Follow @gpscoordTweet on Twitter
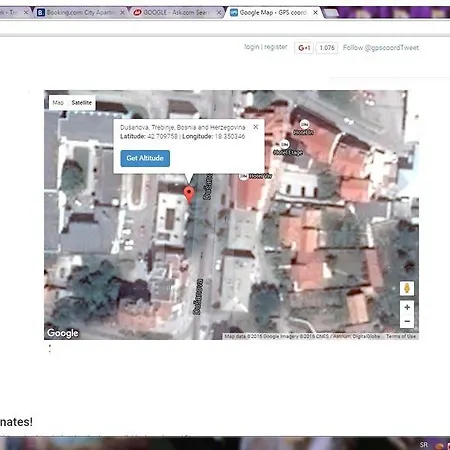 [381, 48]
